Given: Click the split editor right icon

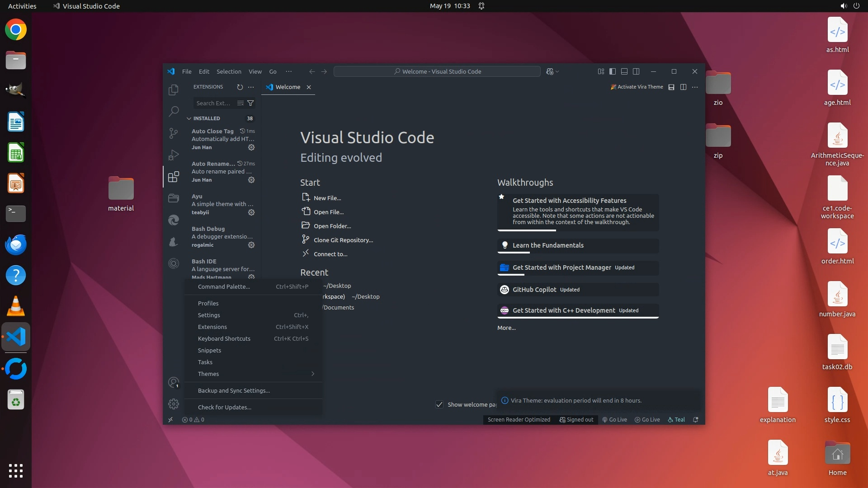Looking at the screenshot, I should point(683,87).
